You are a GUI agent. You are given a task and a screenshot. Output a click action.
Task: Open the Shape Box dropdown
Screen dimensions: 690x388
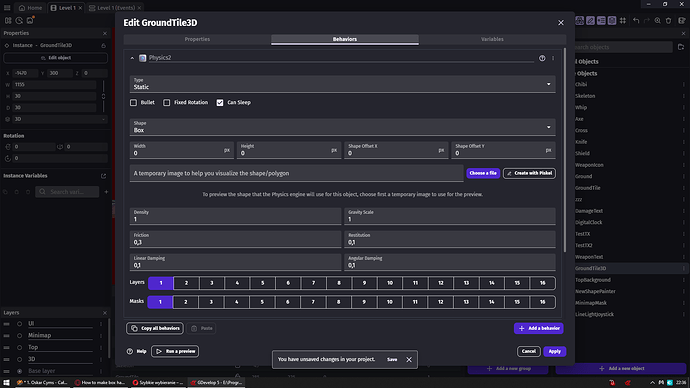pyautogui.click(x=342, y=127)
